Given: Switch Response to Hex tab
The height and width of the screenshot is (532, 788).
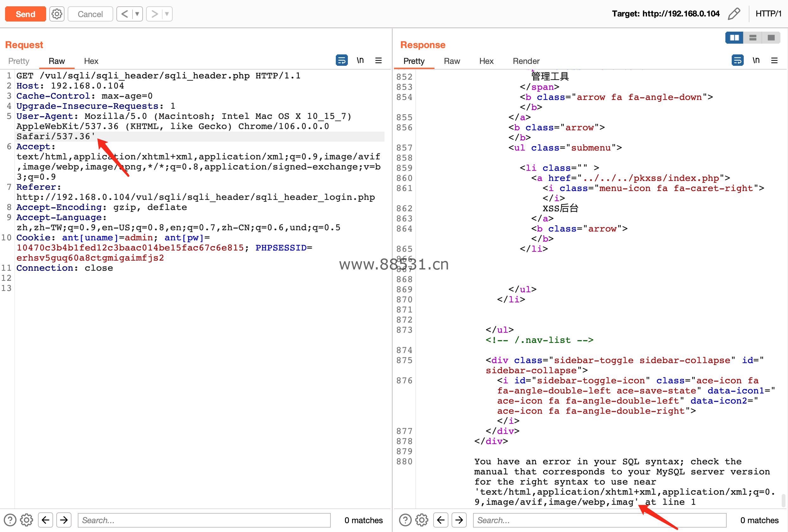Looking at the screenshot, I should click(486, 61).
